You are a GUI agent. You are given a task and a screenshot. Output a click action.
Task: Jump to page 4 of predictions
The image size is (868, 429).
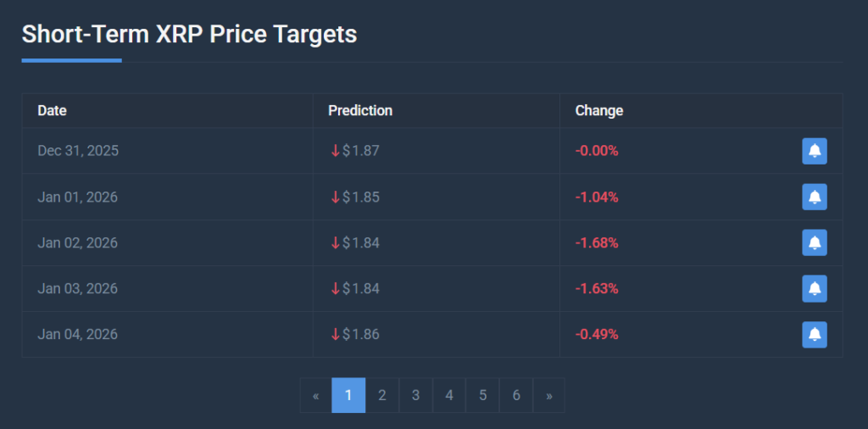tap(449, 395)
